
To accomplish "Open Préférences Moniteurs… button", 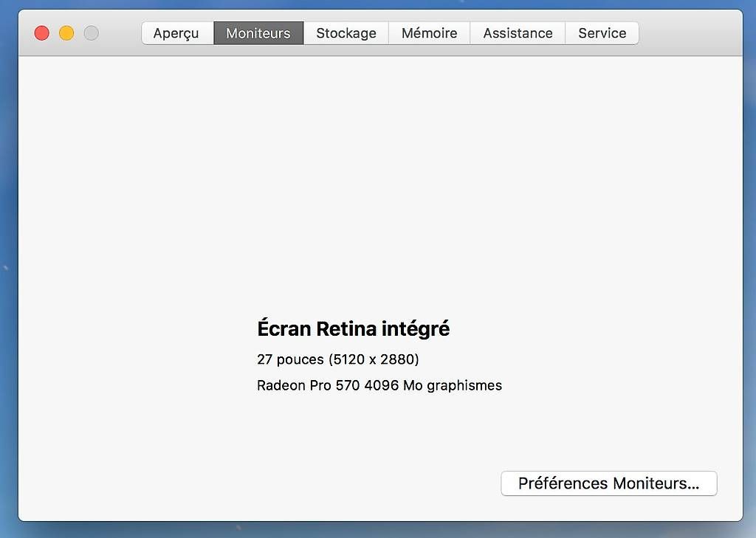I will [609, 483].
